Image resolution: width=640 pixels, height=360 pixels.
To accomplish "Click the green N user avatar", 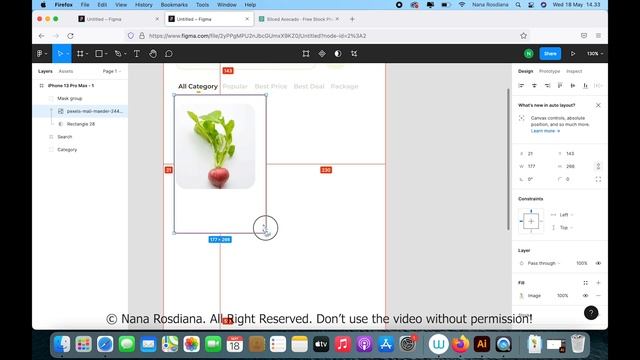I will click(529, 53).
